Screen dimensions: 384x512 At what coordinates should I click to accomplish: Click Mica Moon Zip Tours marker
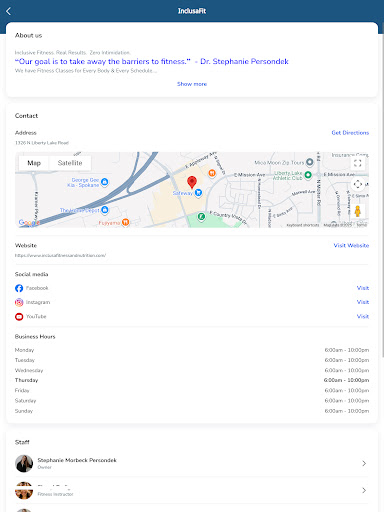[x=310, y=162]
